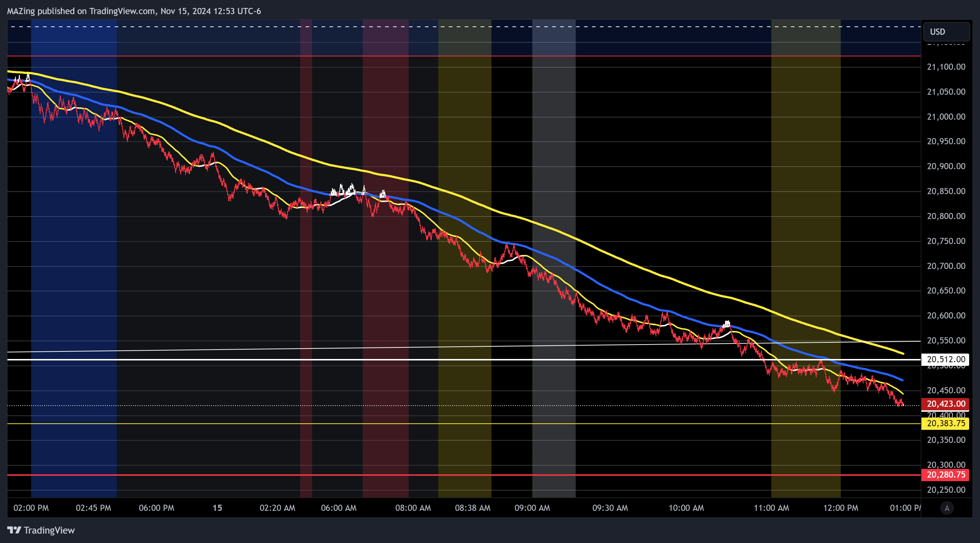This screenshot has height=543, width=980.
Task: Click the 02:20 AM time axis label
Action: (277, 508)
